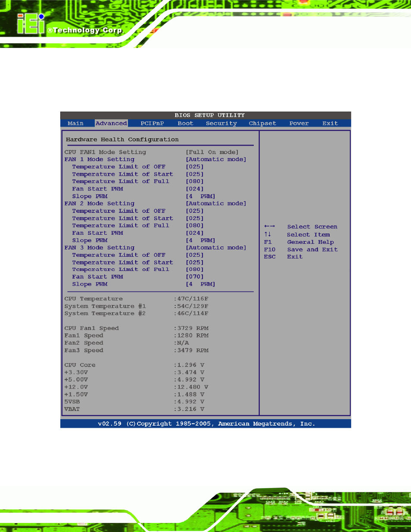Click CPU Fan1 Speed value 3729 RPM
Screen dimensions: 411x532
pos(191,328)
